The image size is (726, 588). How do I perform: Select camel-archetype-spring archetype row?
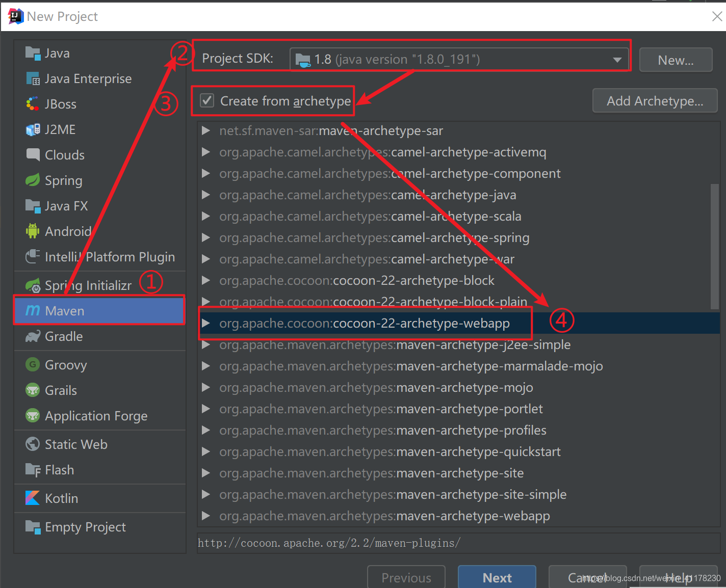[x=459, y=237]
